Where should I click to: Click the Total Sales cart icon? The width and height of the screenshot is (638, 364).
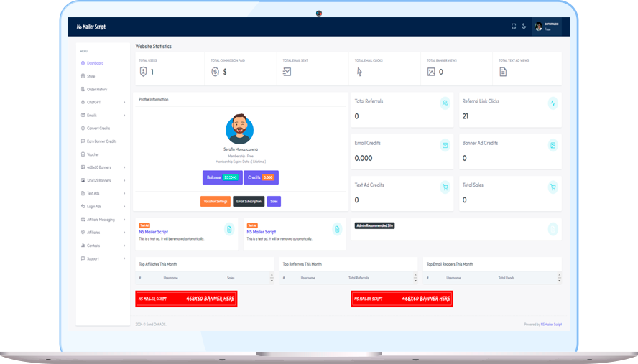click(x=553, y=187)
